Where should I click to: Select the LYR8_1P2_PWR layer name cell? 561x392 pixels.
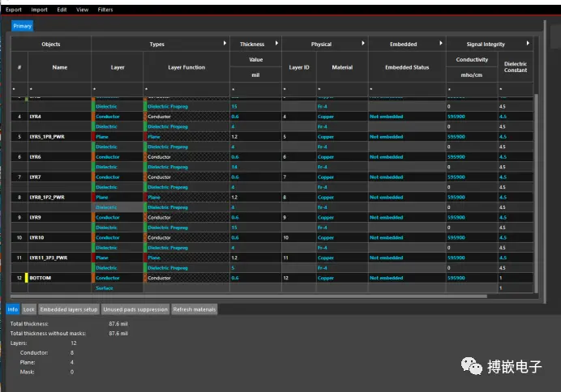click(59, 198)
